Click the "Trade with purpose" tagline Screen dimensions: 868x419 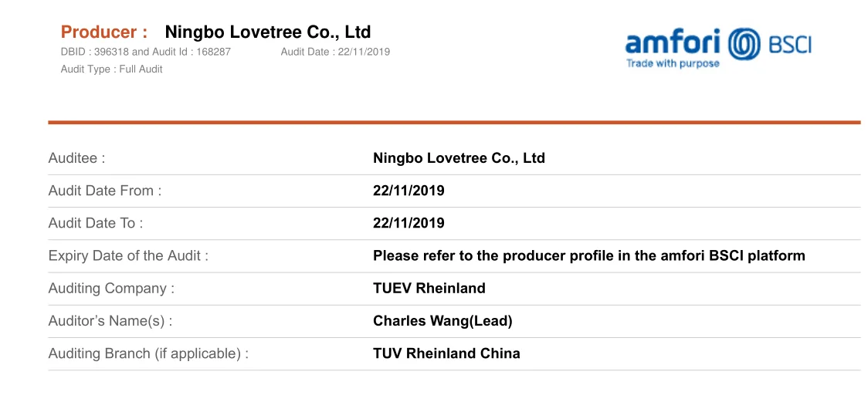coord(673,64)
